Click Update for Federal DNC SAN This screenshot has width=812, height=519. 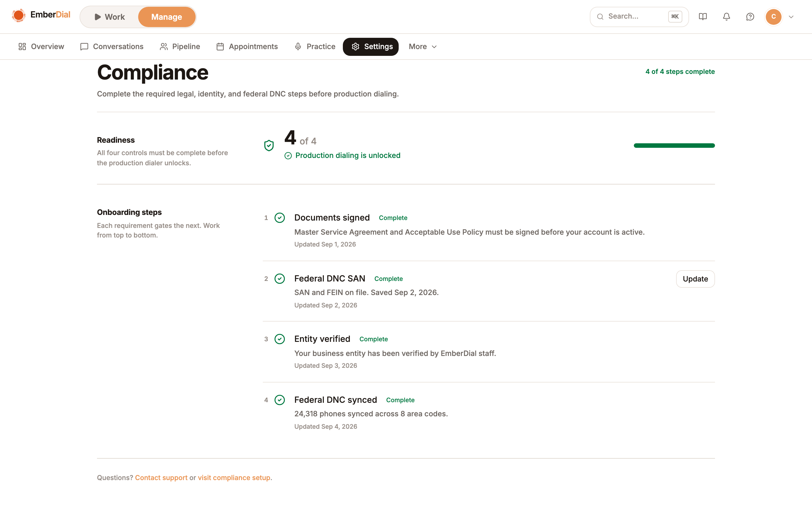tap(695, 279)
